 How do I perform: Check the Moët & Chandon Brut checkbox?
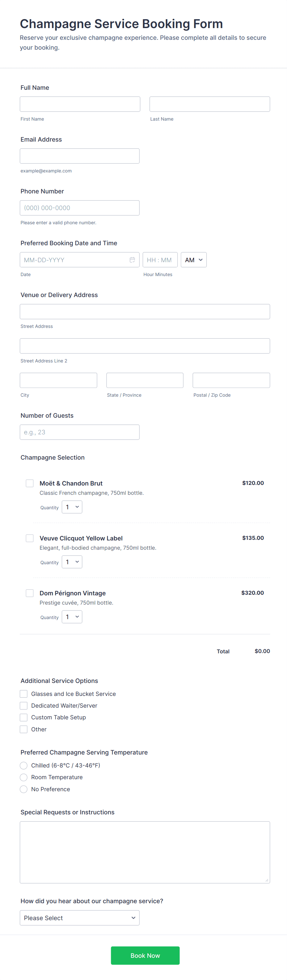pyautogui.click(x=30, y=483)
